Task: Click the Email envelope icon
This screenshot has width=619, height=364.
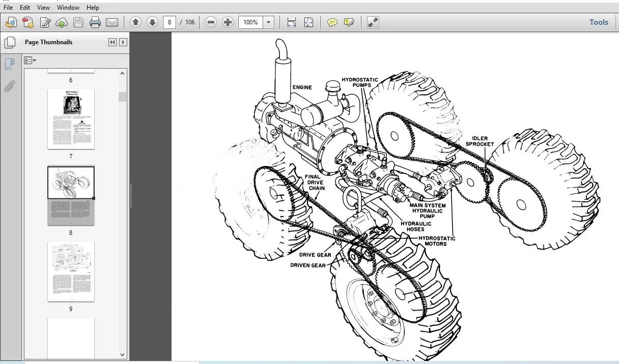Action: [112, 22]
